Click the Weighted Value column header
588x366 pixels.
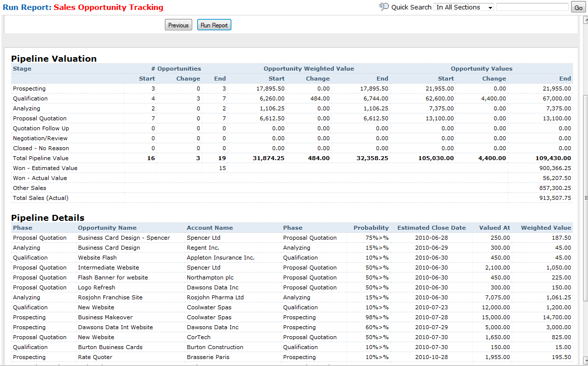pyautogui.click(x=546, y=228)
